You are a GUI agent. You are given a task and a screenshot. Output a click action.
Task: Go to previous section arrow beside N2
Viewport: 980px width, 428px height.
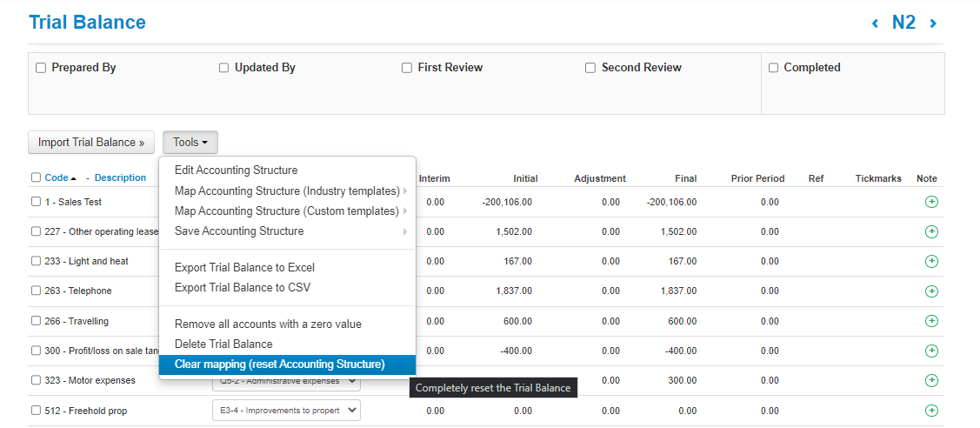point(875,23)
